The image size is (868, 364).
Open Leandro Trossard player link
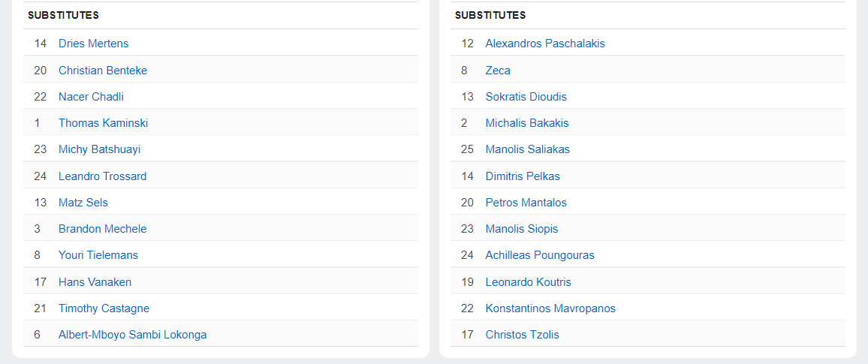(102, 176)
